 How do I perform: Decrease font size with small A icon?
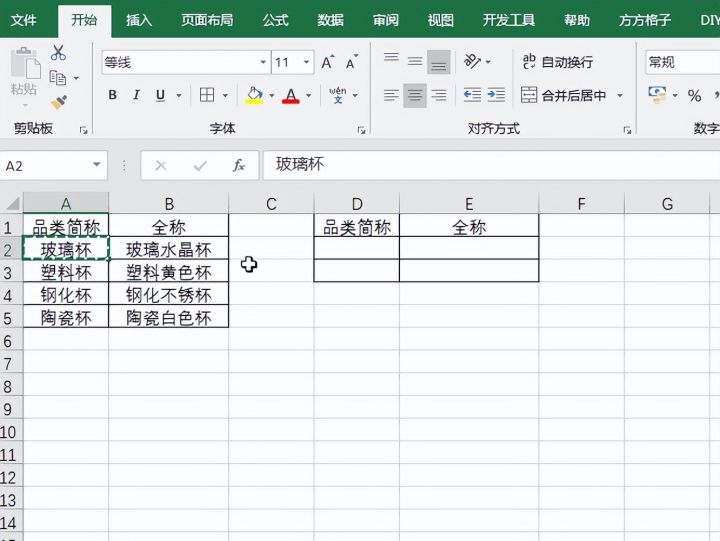(352, 62)
